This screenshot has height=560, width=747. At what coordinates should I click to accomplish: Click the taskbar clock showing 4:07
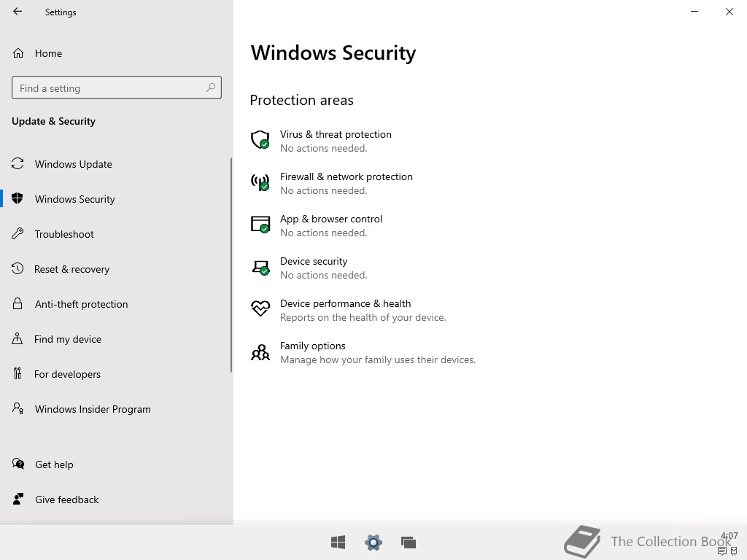click(x=729, y=536)
